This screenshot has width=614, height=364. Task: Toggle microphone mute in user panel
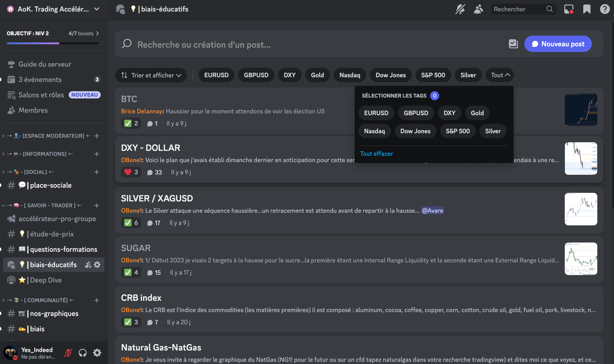point(68,353)
